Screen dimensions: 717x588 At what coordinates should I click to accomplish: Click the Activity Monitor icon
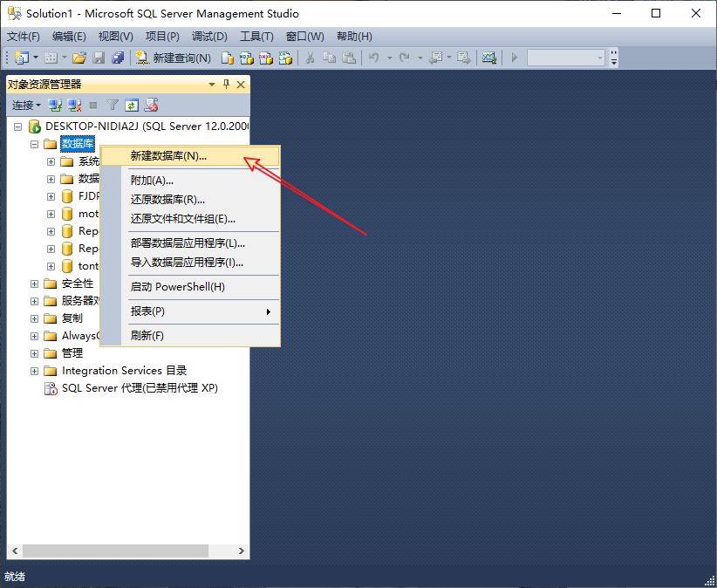pos(488,58)
